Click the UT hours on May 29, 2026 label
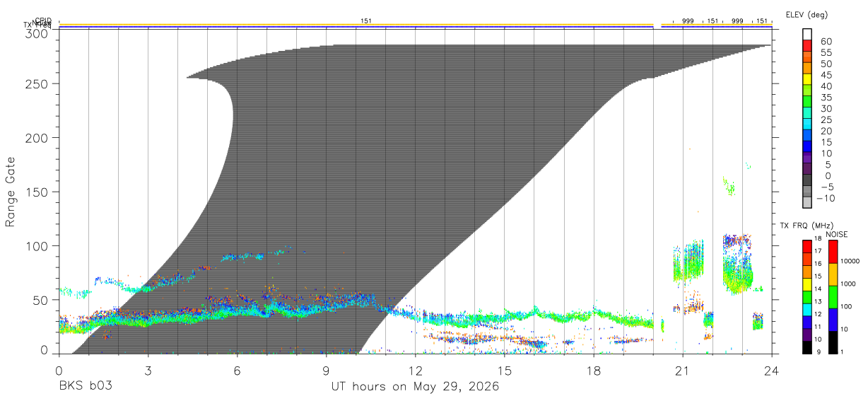 (416, 387)
